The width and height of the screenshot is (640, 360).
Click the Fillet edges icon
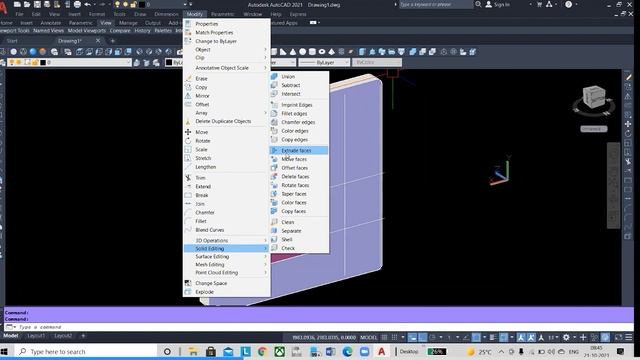point(274,113)
